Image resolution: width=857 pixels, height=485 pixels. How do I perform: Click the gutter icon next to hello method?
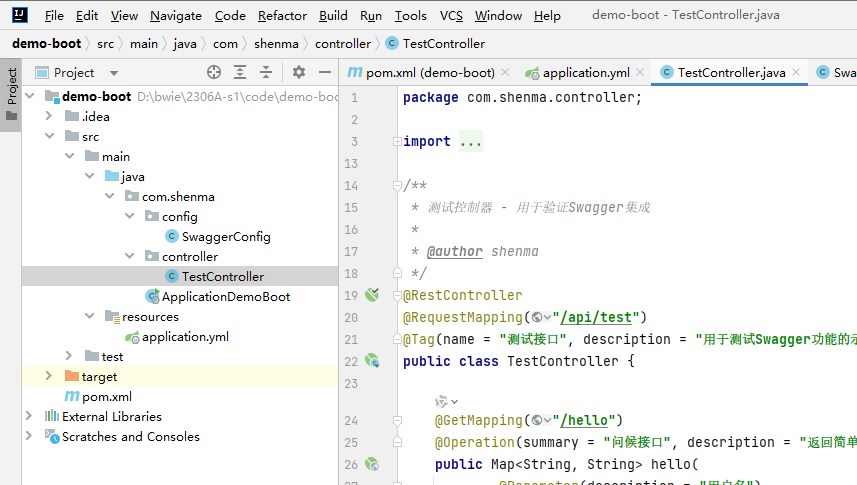click(x=372, y=464)
